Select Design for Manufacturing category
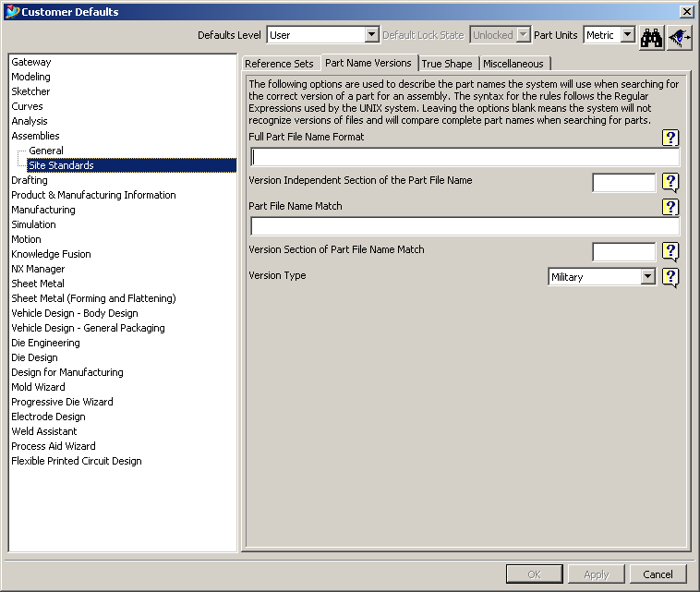This screenshot has width=700, height=592. [67, 372]
